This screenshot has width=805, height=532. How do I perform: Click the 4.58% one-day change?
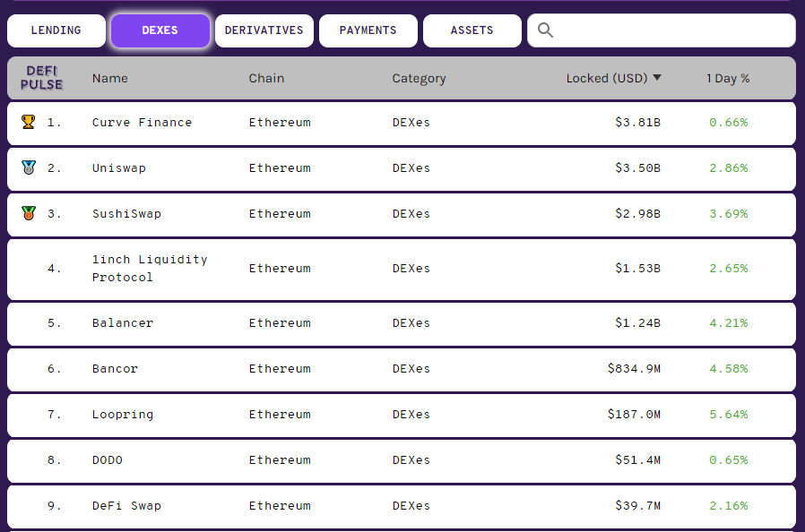pyautogui.click(x=729, y=369)
